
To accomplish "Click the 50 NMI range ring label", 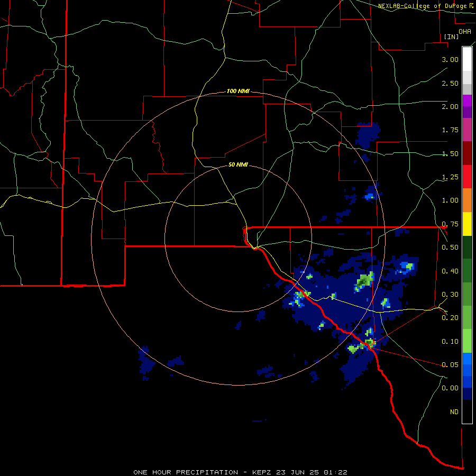I will [x=238, y=164].
